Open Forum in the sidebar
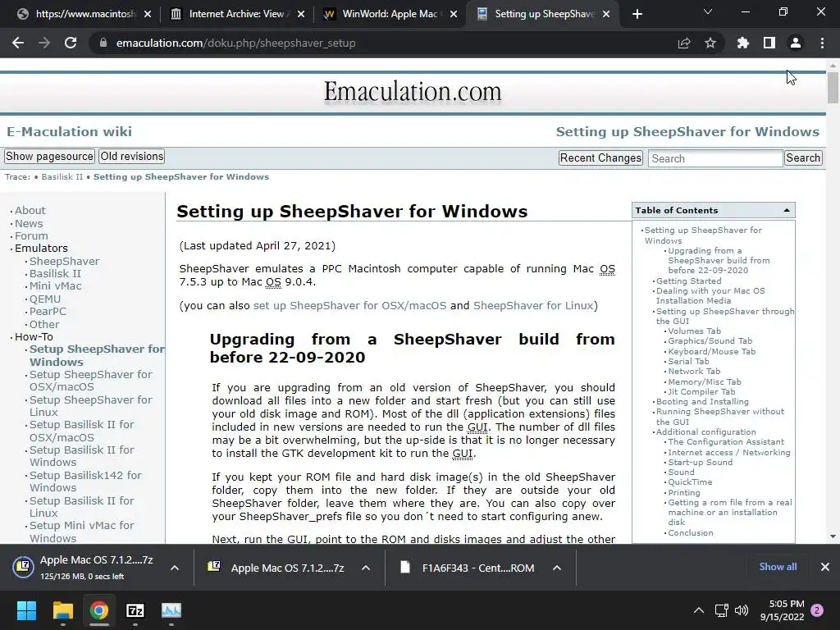The width and height of the screenshot is (840, 630). coord(31,235)
